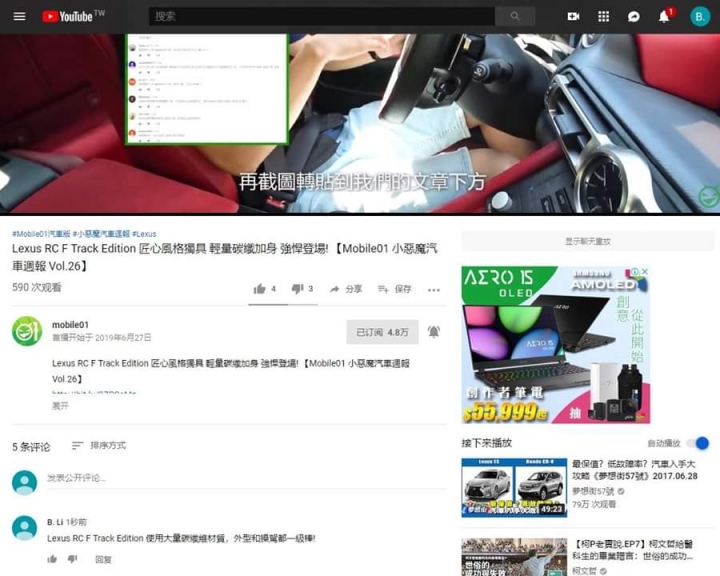Viewport: 720px width, 576px height.
Task: Toggle channel notification bell
Action: 433,332
